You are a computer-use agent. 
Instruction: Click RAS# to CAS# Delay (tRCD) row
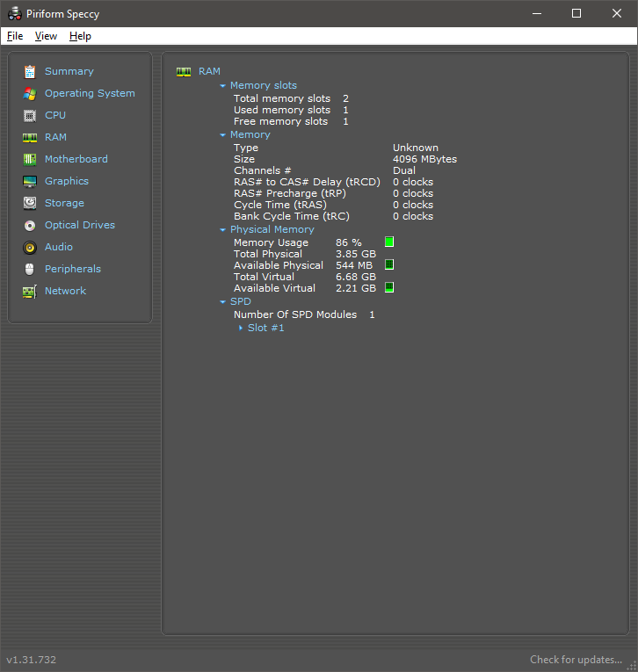coord(334,182)
